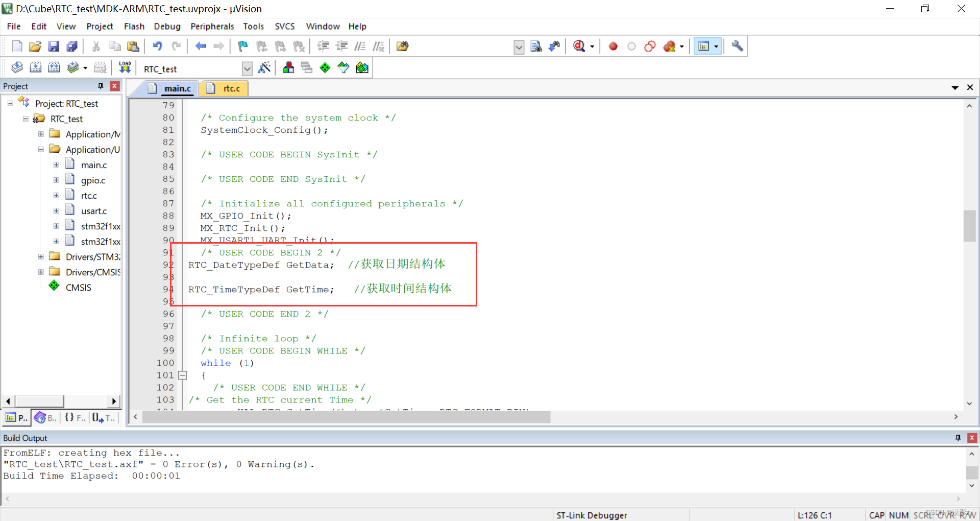Select usart.c in project tree
Image resolution: width=980 pixels, height=521 pixels.
click(x=94, y=211)
